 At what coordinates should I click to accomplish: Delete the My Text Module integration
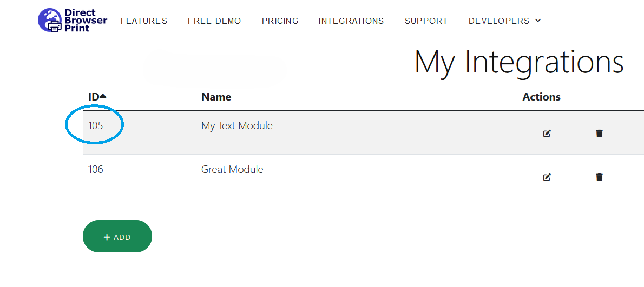point(599,134)
